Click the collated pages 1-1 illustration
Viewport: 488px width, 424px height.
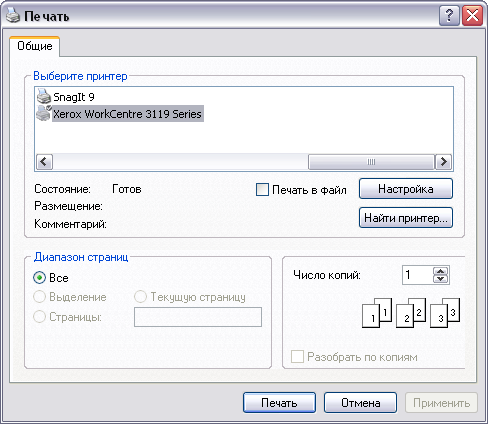[x=377, y=313]
